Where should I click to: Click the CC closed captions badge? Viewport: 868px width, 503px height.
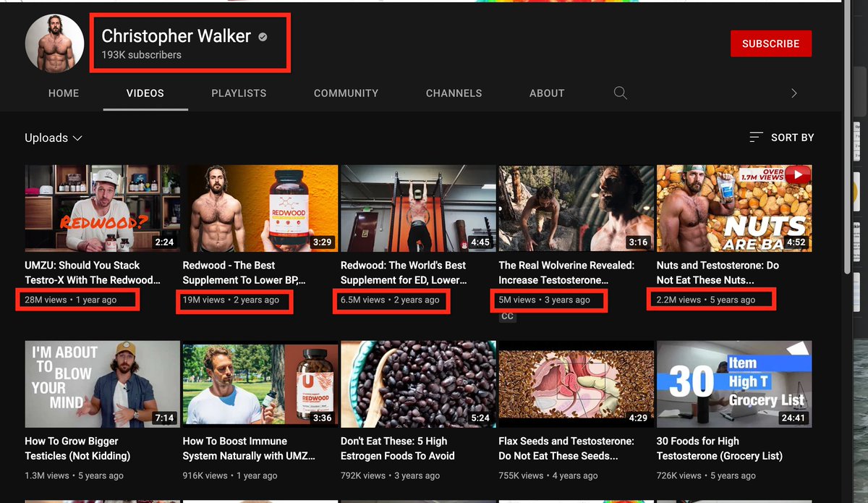[x=507, y=316]
